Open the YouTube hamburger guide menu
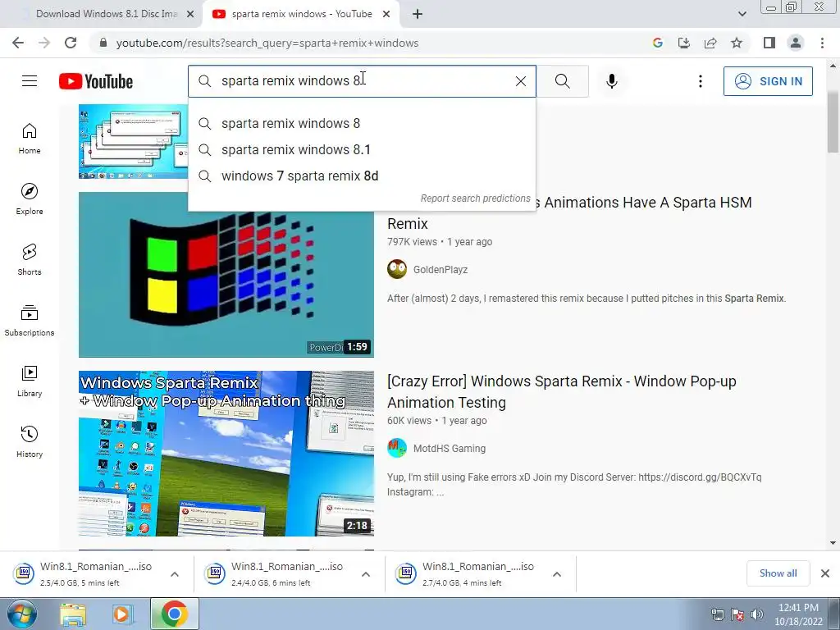840x630 pixels. [30, 81]
